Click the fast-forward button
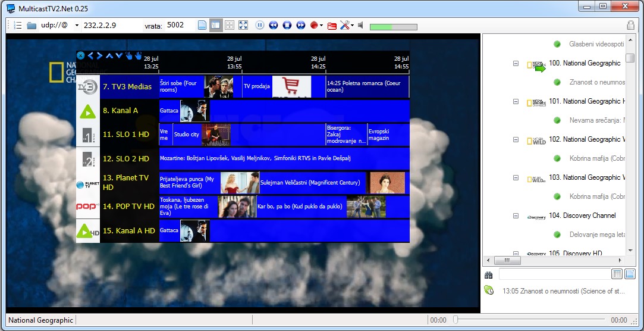 point(301,26)
